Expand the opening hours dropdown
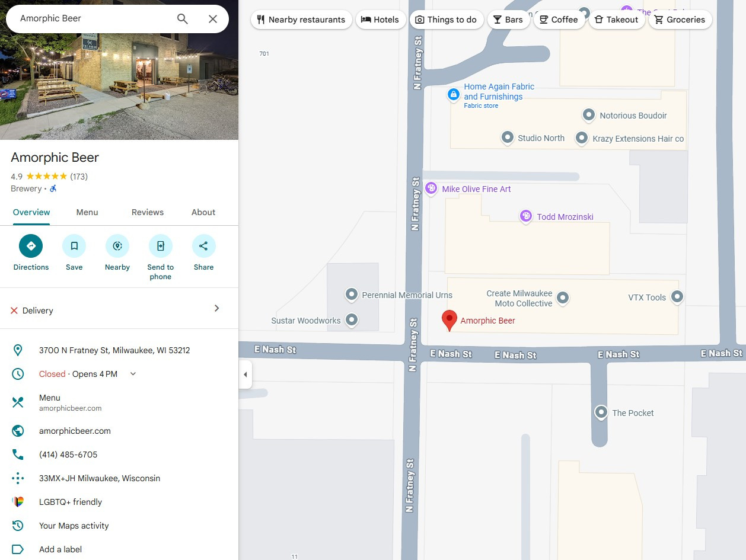Image resolution: width=746 pixels, height=560 pixels. 133,374
